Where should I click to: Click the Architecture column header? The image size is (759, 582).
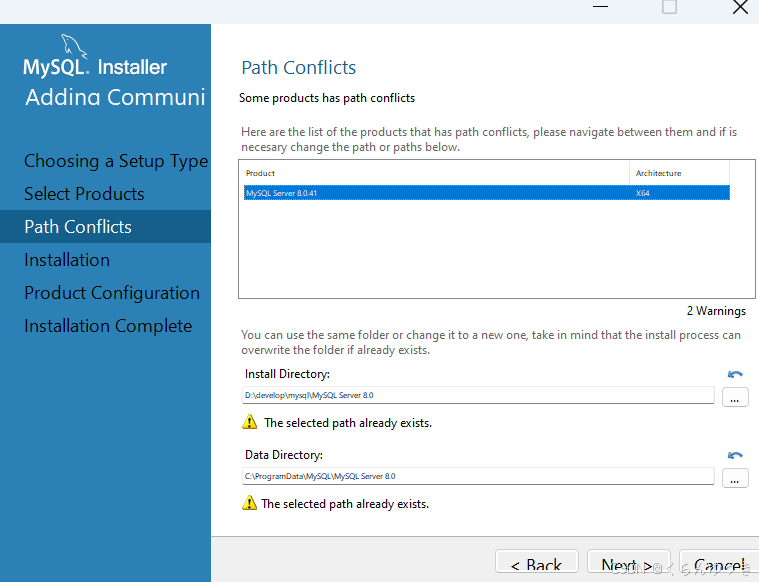680,173
